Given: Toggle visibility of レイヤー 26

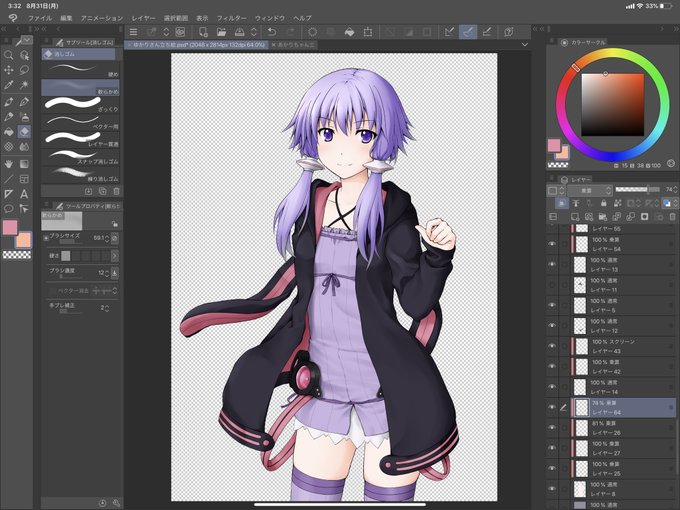Looking at the screenshot, I should click(552, 428).
